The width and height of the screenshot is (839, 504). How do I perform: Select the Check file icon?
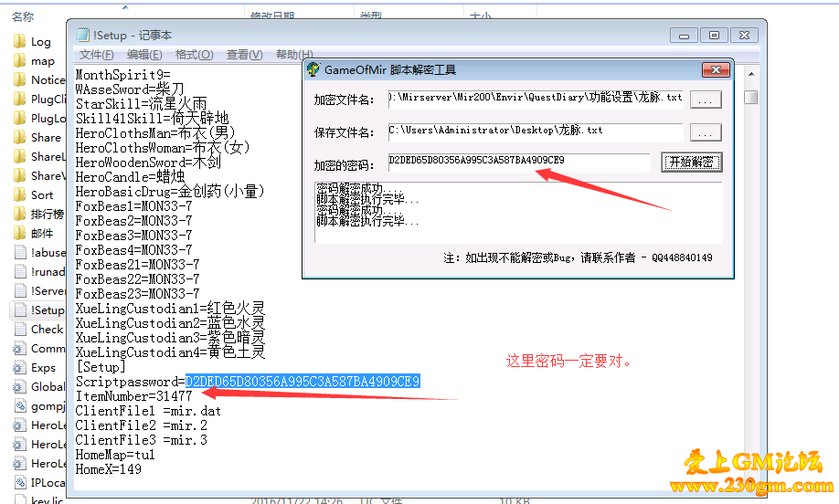coord(20,330)
